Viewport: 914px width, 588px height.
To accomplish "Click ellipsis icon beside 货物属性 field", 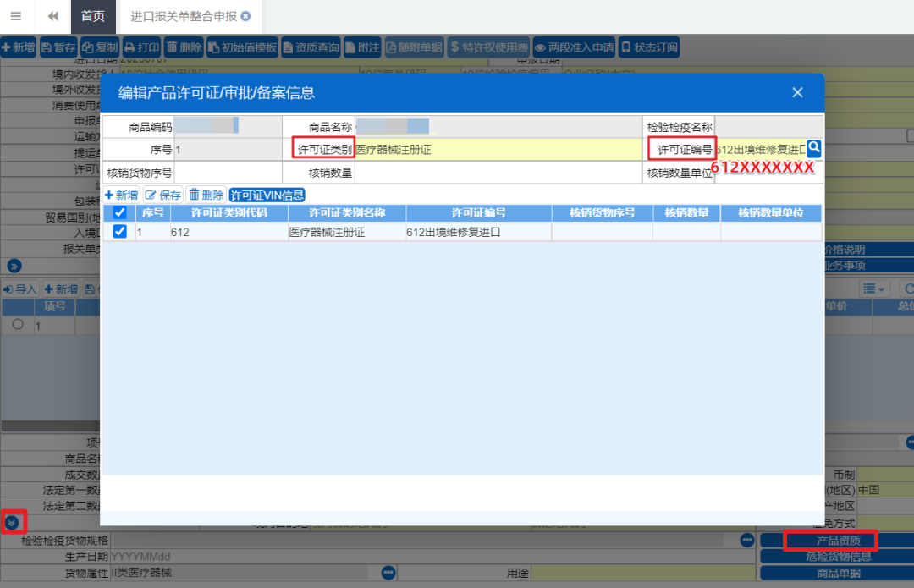I will [388, 573].
